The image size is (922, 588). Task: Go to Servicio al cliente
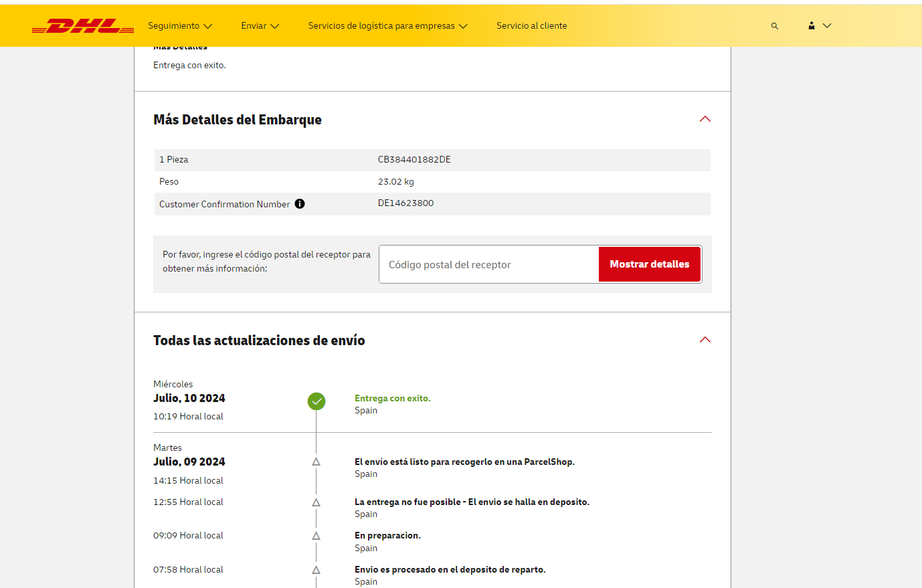point(532,26)
